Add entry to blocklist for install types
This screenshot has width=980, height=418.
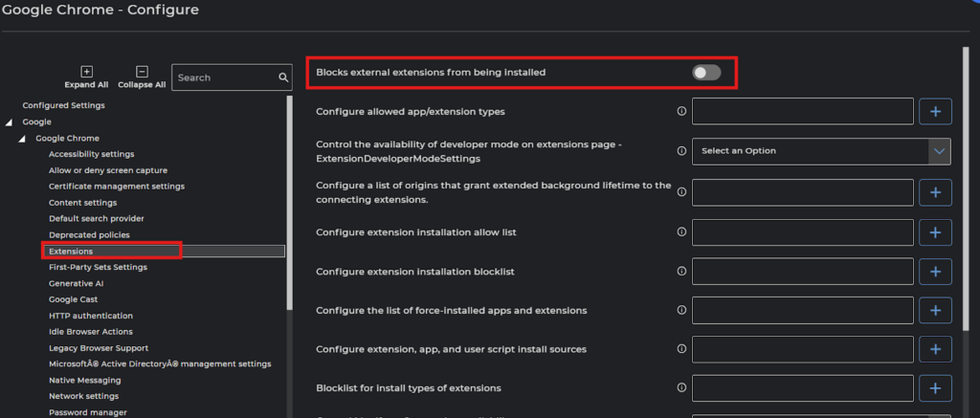[x=935, y=388]
